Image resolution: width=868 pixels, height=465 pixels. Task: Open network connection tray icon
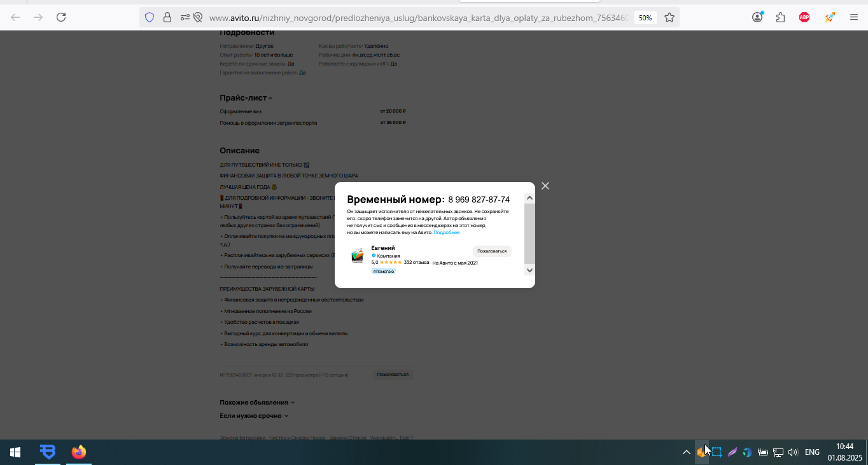pos(778,452)
